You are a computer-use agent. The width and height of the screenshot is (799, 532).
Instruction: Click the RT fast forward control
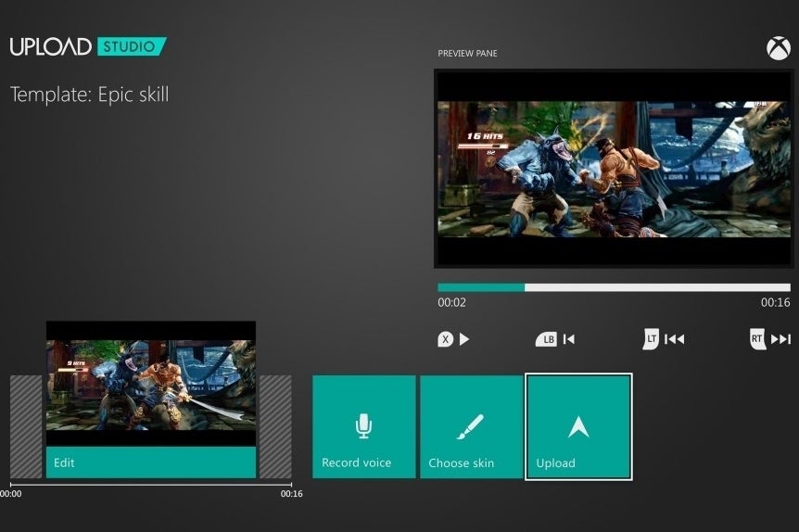770,339
